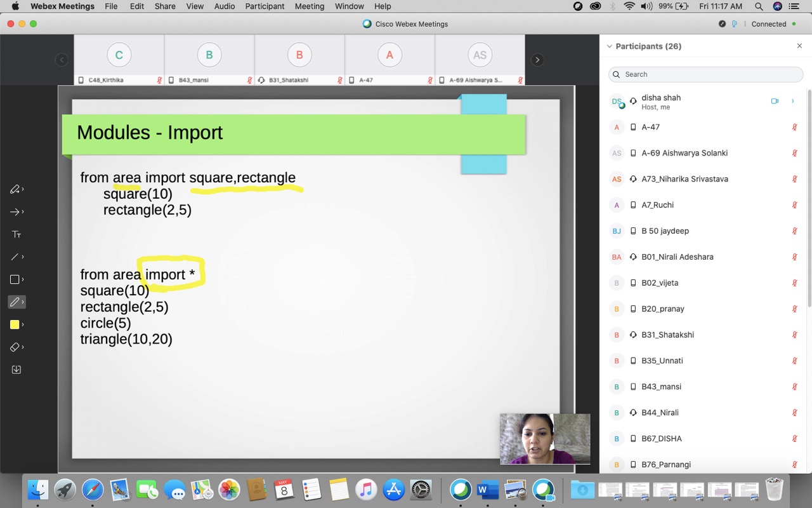Click the self-view camera video thumbnail
812x508 pixels.
[545, 439]
